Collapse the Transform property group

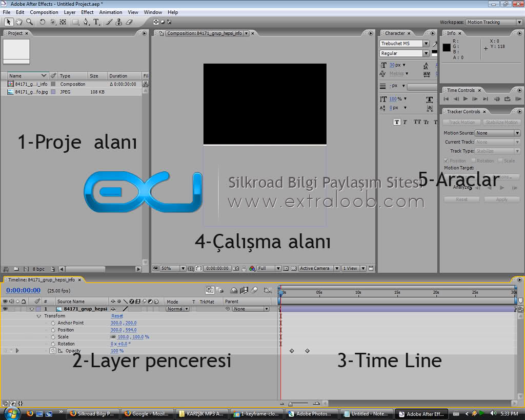38,316
